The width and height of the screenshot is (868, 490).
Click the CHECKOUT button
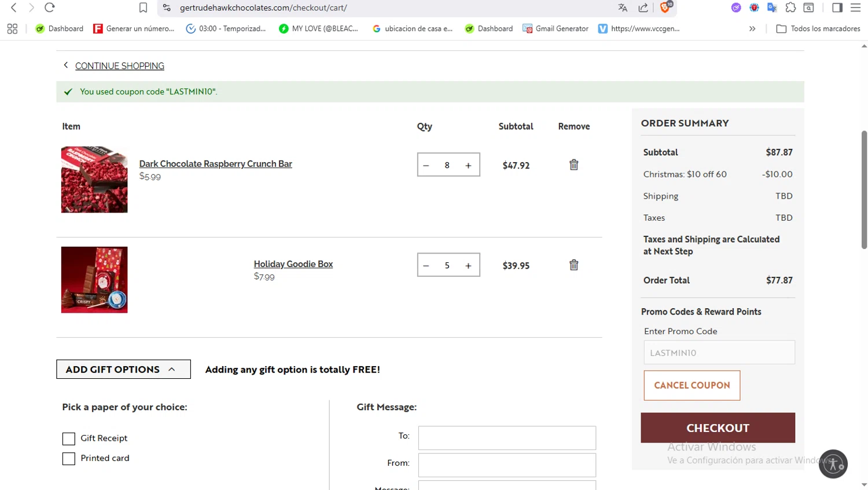tap(718, 428)
